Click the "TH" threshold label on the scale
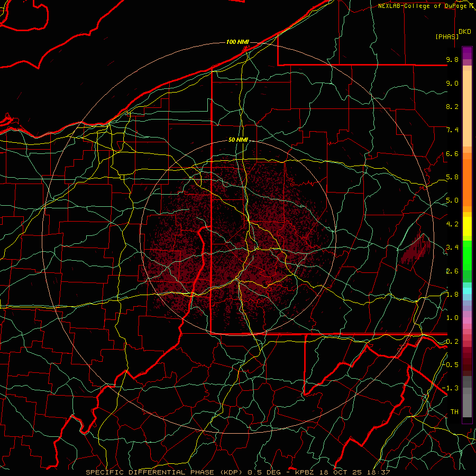The image size is (476, 476). 454,412
